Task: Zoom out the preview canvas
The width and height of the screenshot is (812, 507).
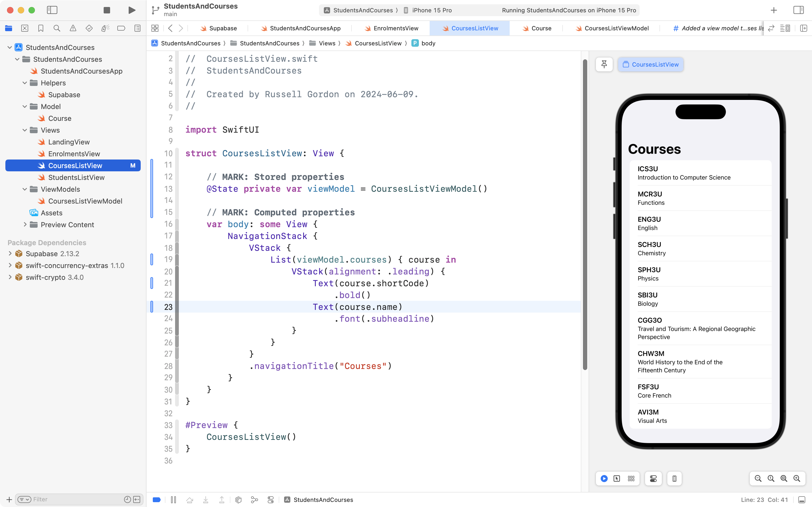Action: 758,479
